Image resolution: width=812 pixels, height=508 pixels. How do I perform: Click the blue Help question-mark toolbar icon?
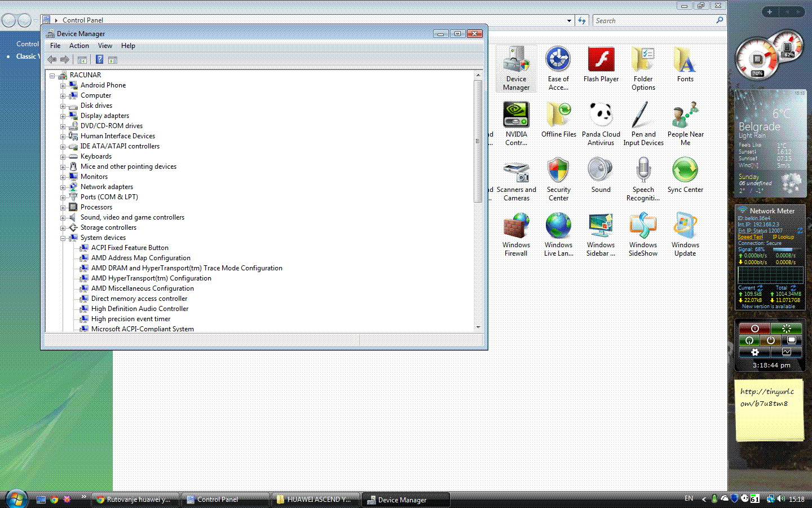click(x=99, y=59)
